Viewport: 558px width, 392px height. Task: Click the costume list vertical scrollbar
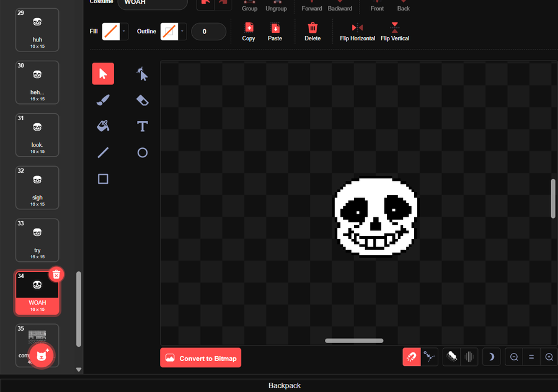coord(79,309)
